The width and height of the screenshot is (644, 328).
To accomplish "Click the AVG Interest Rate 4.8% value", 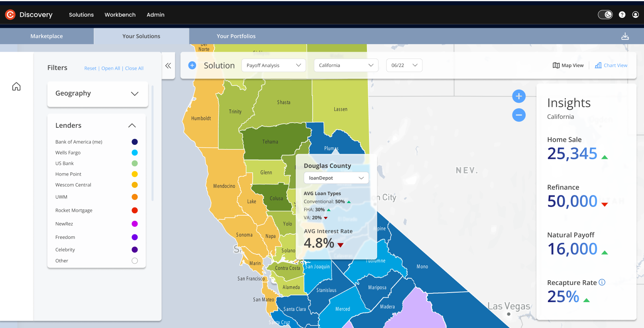I will point(319,243).
